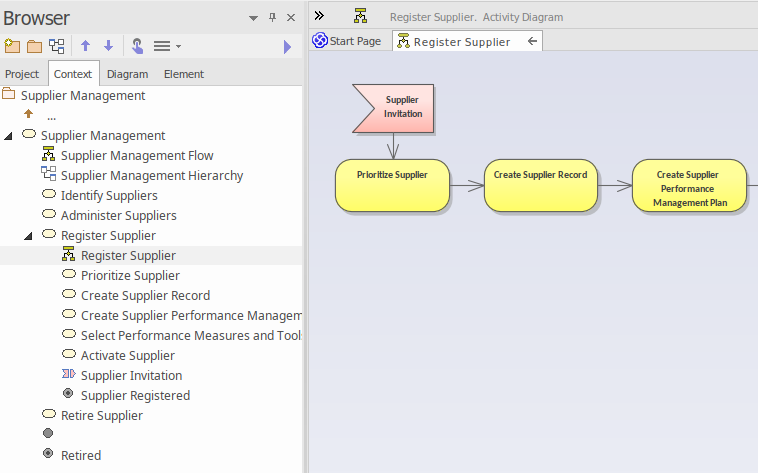Open the Browser hamburger menu
Viewport: 758px width, 473px height.
(x=162, y=46)
